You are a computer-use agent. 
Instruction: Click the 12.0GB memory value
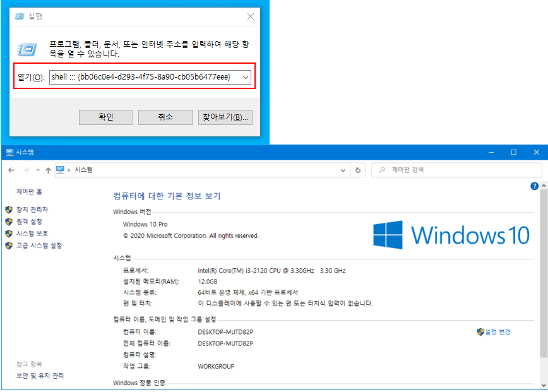[x=207, y=282]
